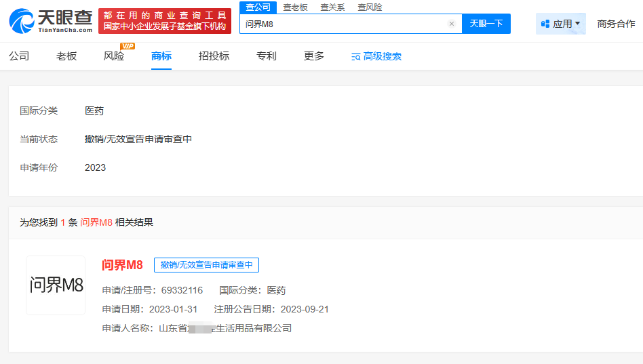Switch to the 商标 category tab
This screenshot has height=364, width=643.
(x=161, y=56)
